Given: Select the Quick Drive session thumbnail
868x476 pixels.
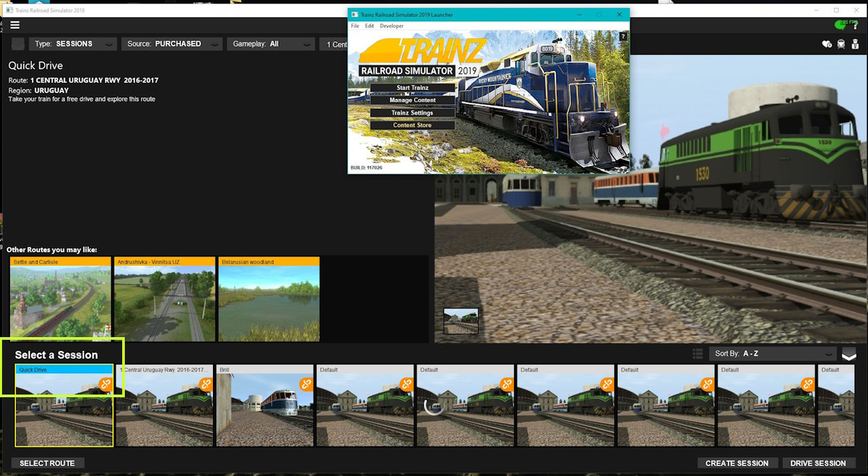Looking at the screenshot, I should point(64,405).
